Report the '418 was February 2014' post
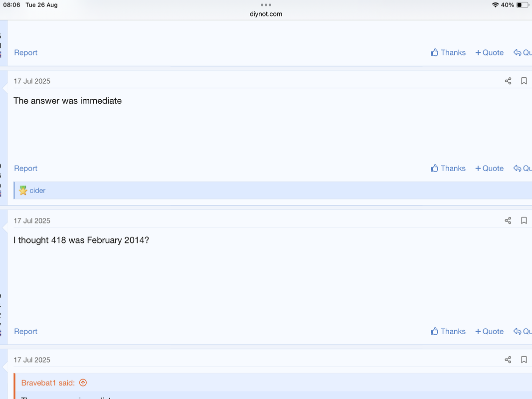532x399 pixels. pyautogui.click(x=26, y=332)
